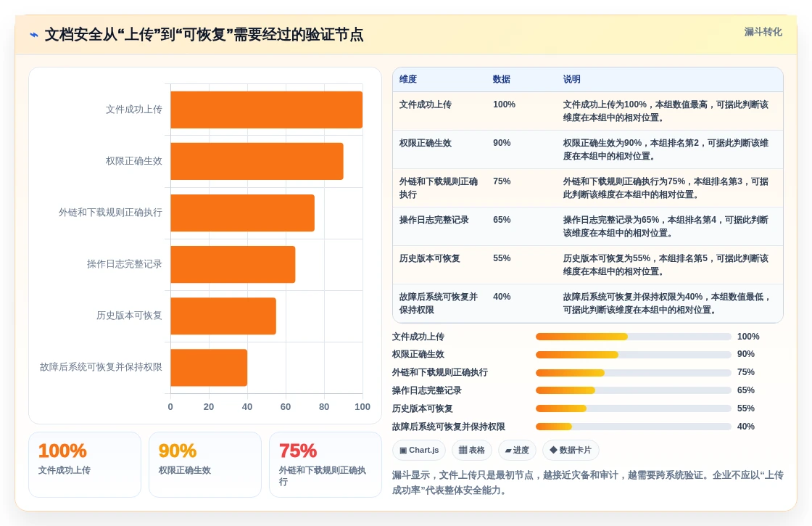Click the 40% value in table
Image resolution: width=812 pixels, height=526 pixels.
point(502,297)
